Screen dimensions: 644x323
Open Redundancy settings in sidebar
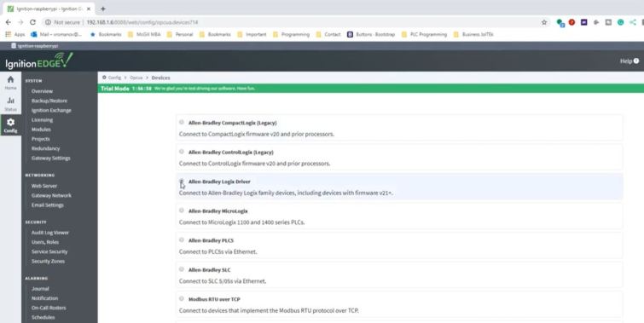coord(45,148)
